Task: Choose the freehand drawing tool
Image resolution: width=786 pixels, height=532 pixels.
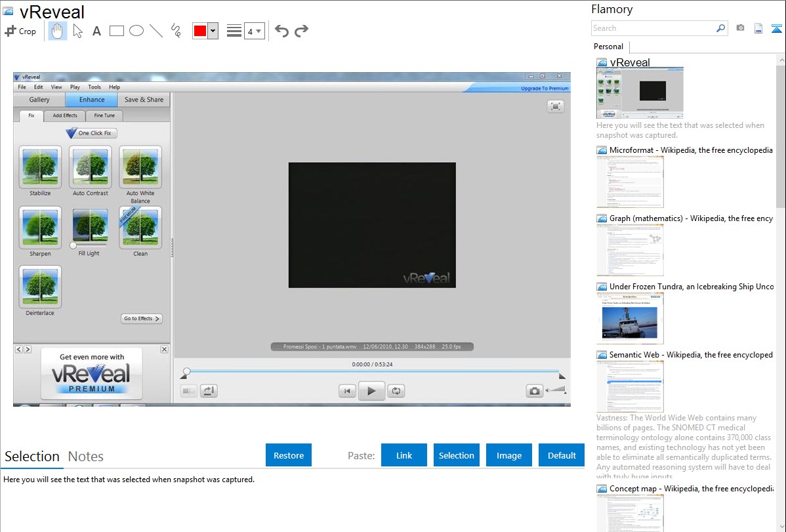Action: tap(176, 31)
